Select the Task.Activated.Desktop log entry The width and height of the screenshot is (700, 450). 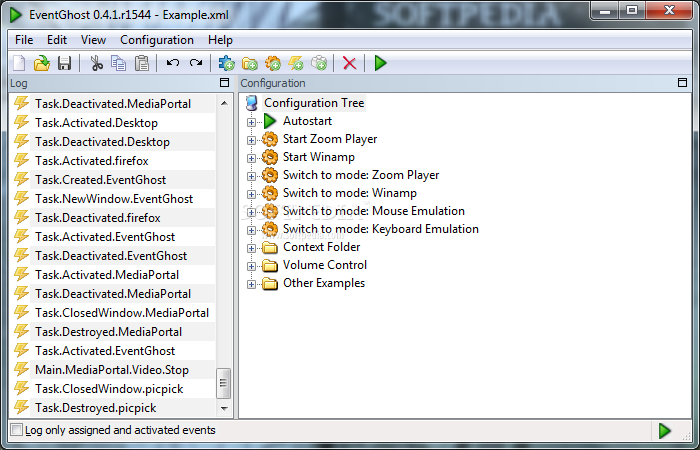click(x=96, y=123)
